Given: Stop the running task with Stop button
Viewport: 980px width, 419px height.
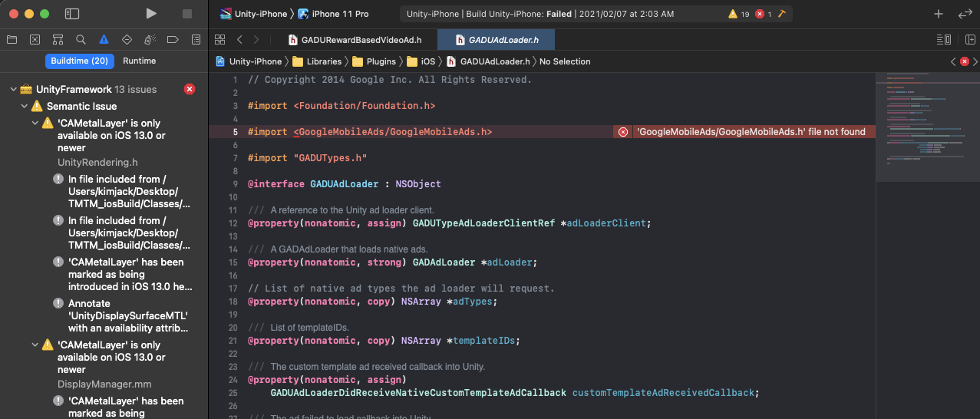Looking at the screenshot, I should click(x=187, y=14).
